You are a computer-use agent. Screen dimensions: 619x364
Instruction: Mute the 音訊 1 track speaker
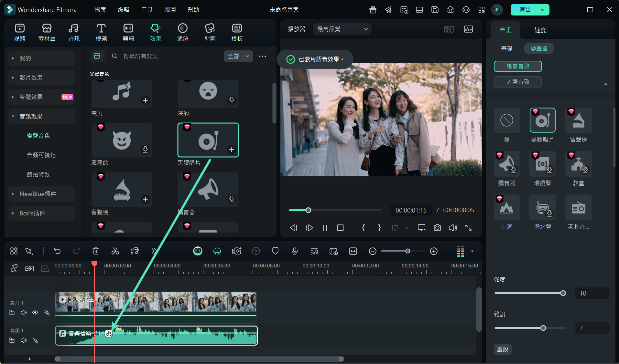24,340
